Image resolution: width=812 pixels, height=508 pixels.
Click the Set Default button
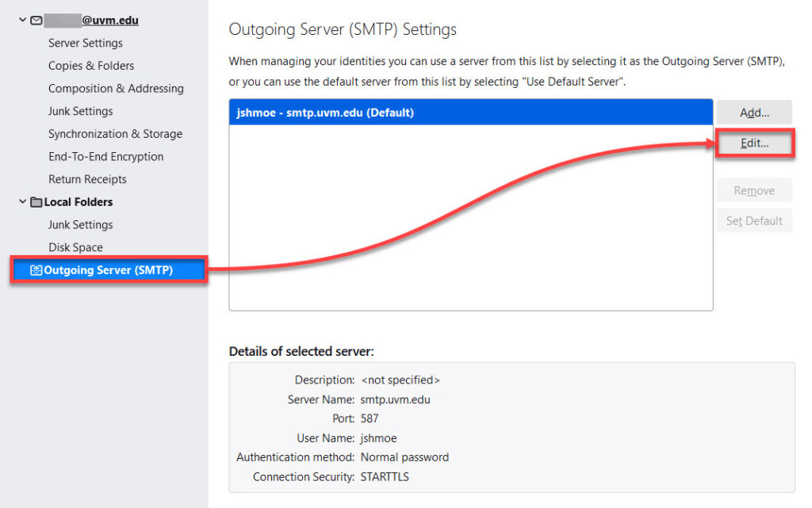click(x=754, y=220)
